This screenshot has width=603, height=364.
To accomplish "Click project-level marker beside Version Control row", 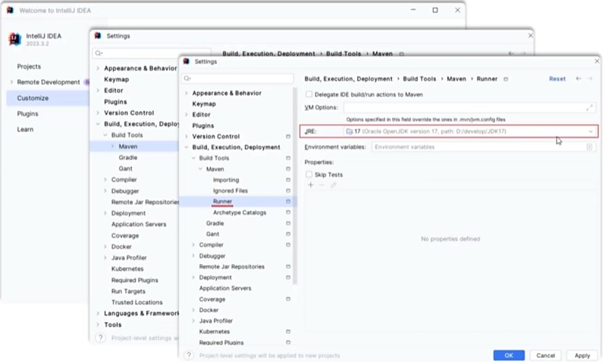I will (288, 136).
